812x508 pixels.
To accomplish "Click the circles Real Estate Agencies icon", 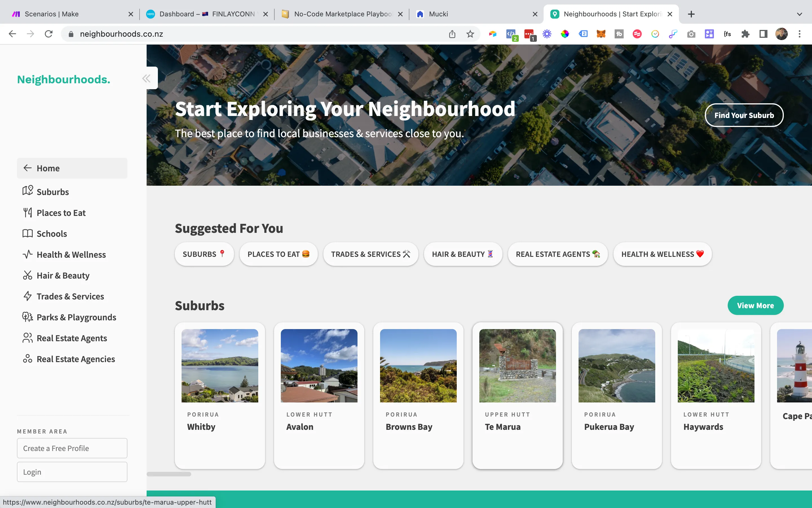I will (x=28, y=359).
